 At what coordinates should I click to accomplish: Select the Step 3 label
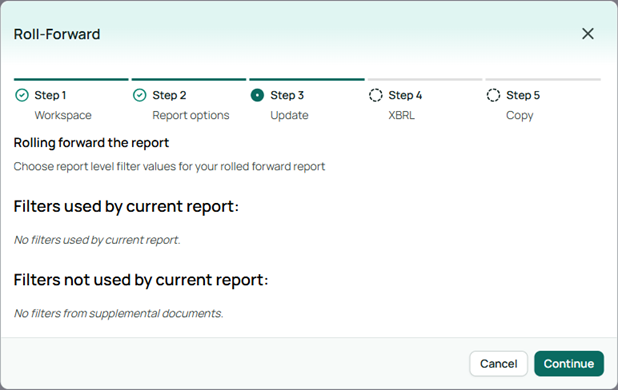click(x=287, y=95)
